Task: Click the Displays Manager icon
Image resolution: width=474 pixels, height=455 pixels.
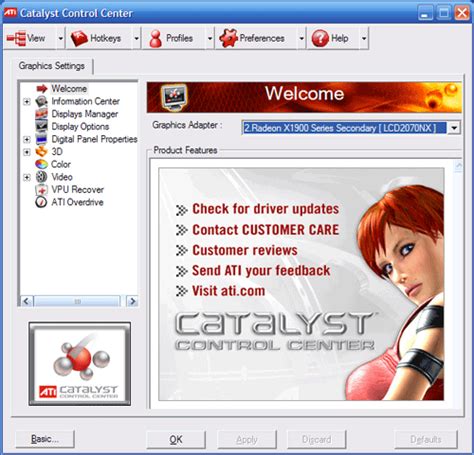Action: (x=41, y=114)
